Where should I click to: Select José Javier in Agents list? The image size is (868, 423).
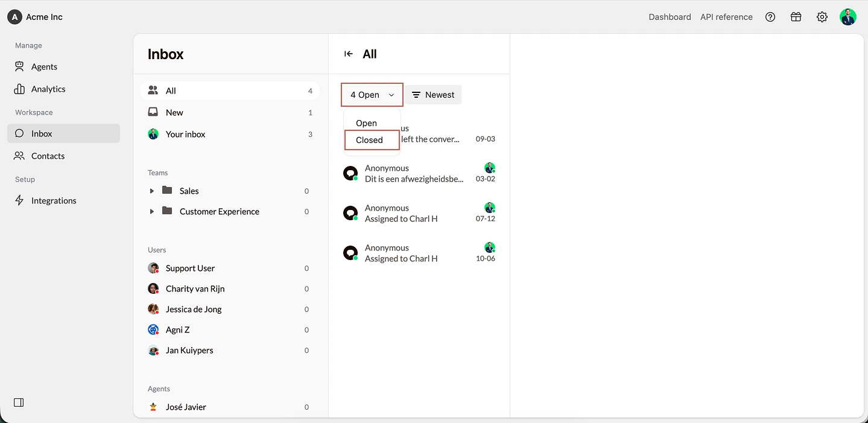230,407
